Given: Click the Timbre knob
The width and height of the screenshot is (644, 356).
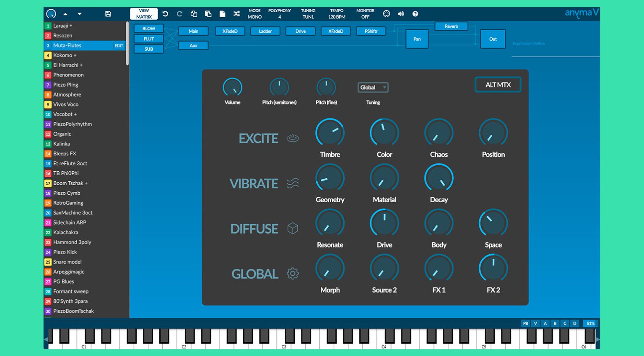Looking at the screenshot, I should (330, 133).
